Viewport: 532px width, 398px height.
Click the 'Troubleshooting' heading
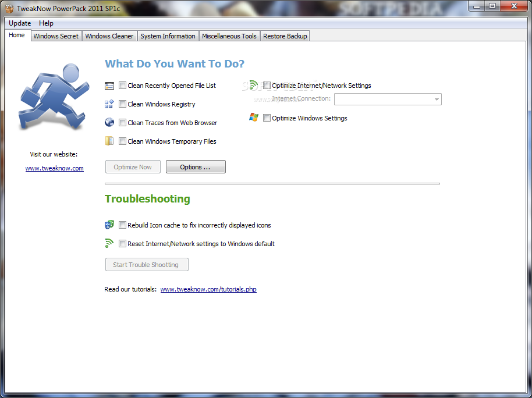coord(147,199)
